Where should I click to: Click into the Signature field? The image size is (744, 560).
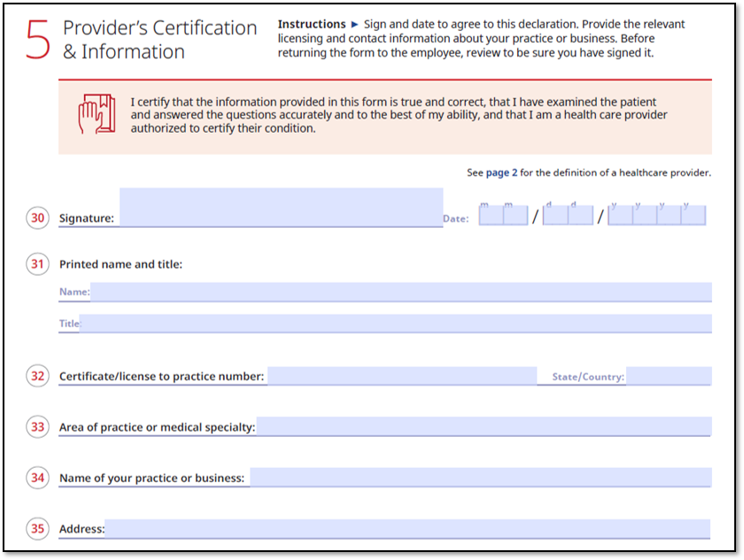coord(281,208)
